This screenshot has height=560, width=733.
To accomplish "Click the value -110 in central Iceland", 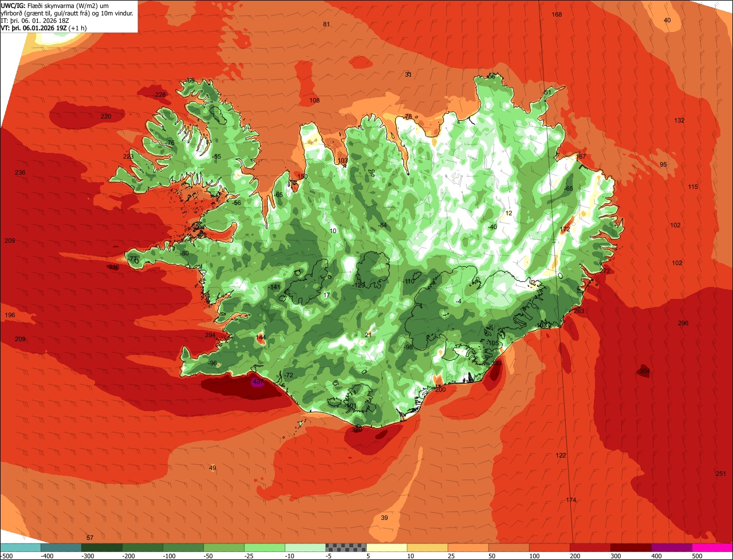I will [409, 281].
